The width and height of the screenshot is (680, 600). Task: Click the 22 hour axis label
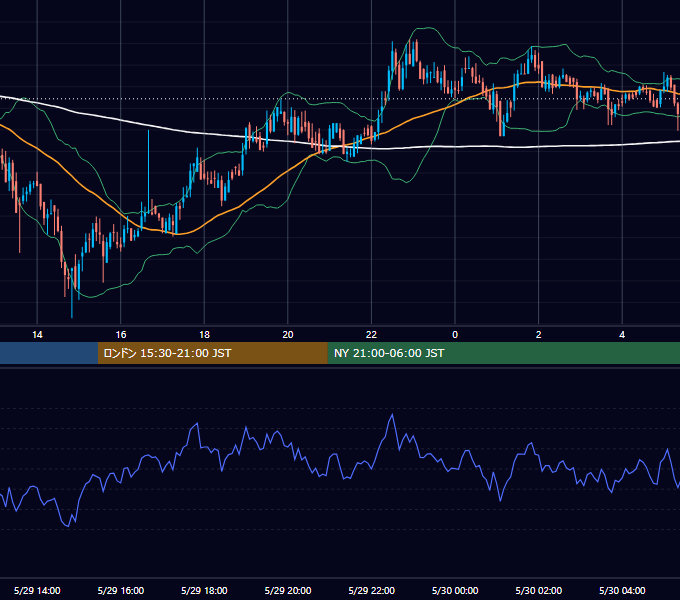[x=371, y=335]
